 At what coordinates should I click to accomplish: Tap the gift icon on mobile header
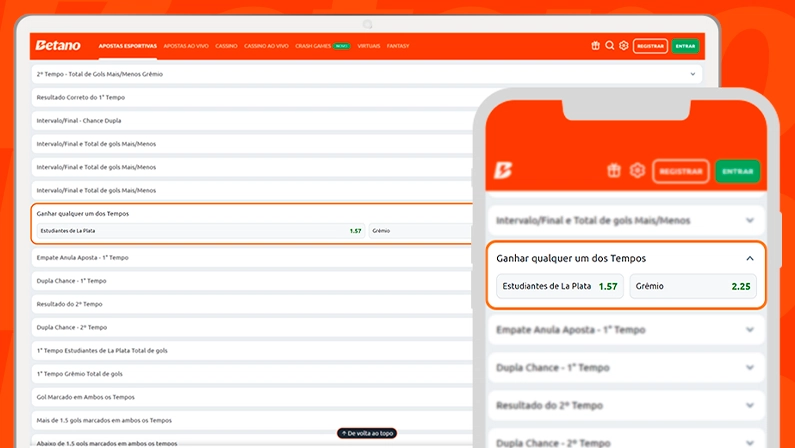[614, 171]
